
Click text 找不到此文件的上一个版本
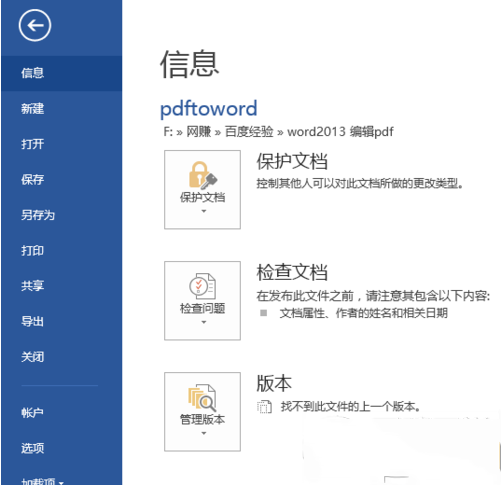[350, 407]
